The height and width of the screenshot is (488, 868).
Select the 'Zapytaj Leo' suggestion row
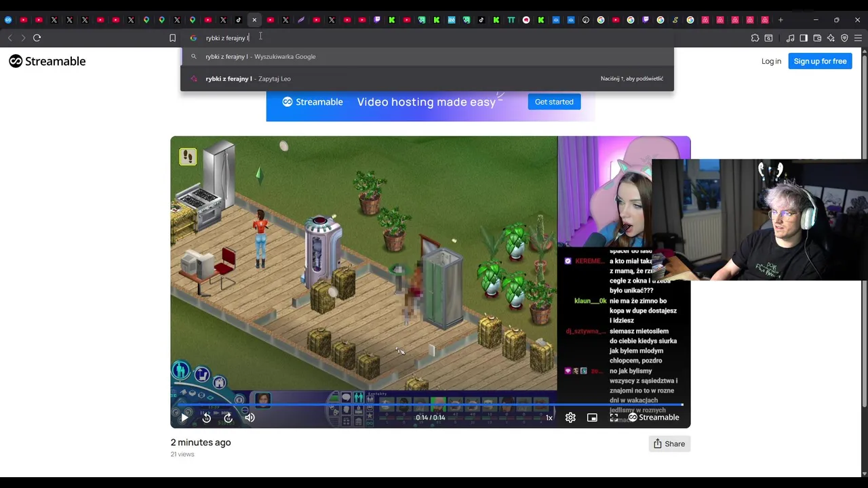[x=427, y=79]
